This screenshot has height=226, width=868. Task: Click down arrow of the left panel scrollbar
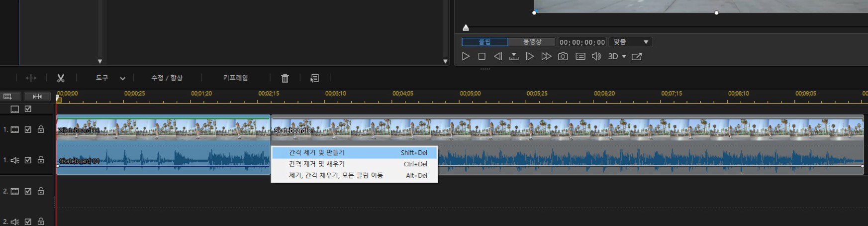(x=100, y=61)
